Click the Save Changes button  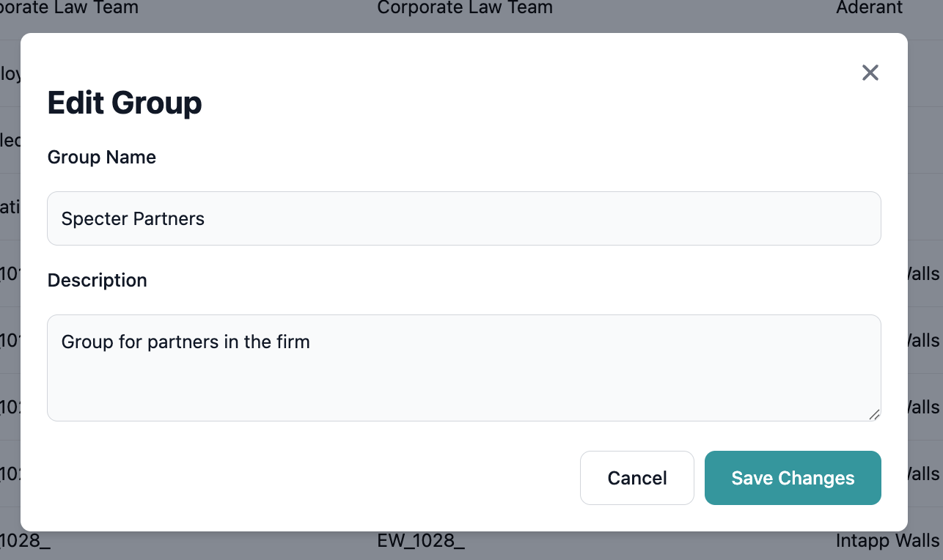point(793,478)
